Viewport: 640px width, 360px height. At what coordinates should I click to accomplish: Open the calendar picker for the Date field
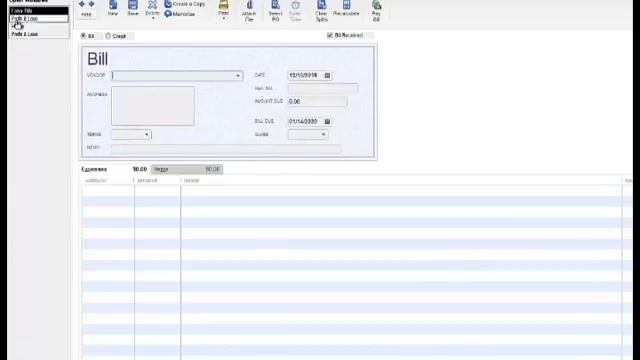click(x=327, y=76)
